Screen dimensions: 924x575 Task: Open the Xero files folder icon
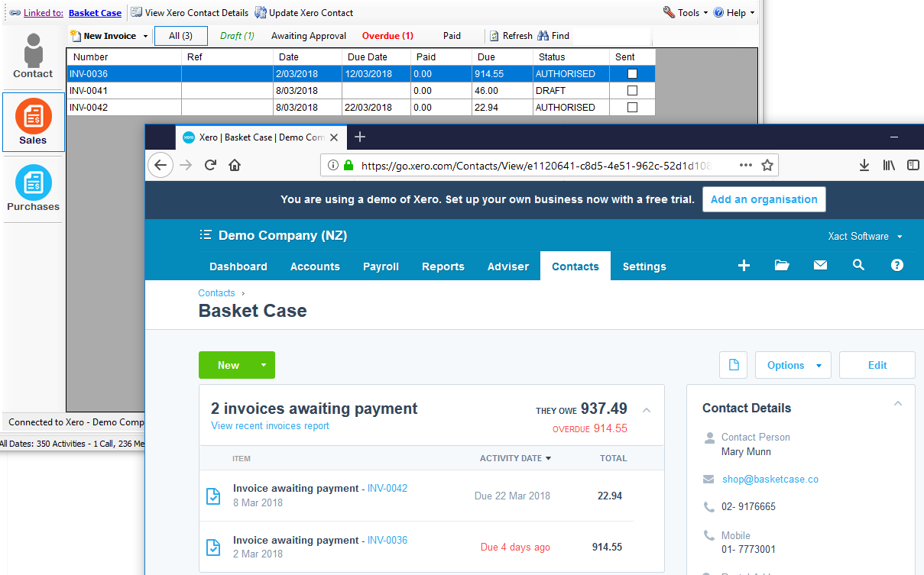click(782, 265)
